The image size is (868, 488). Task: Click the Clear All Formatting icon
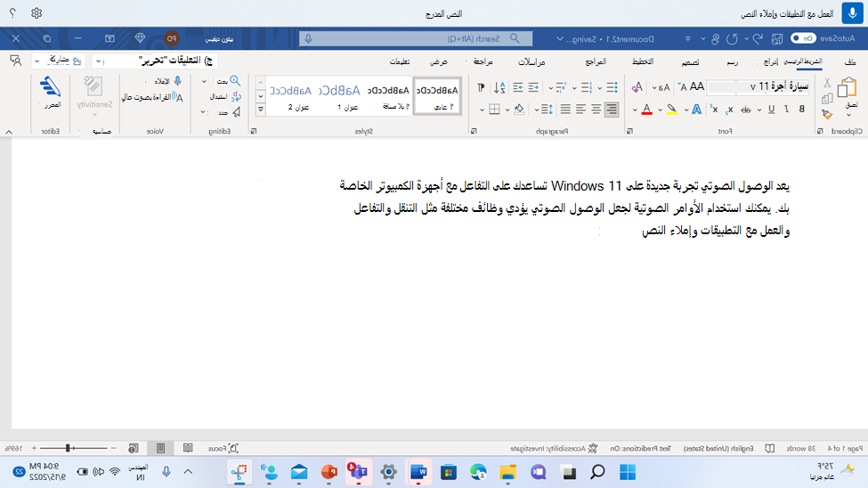637,87
